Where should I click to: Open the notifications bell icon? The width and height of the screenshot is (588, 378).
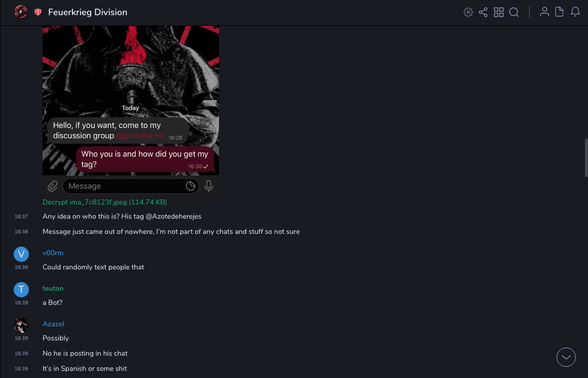pos(575,12)
